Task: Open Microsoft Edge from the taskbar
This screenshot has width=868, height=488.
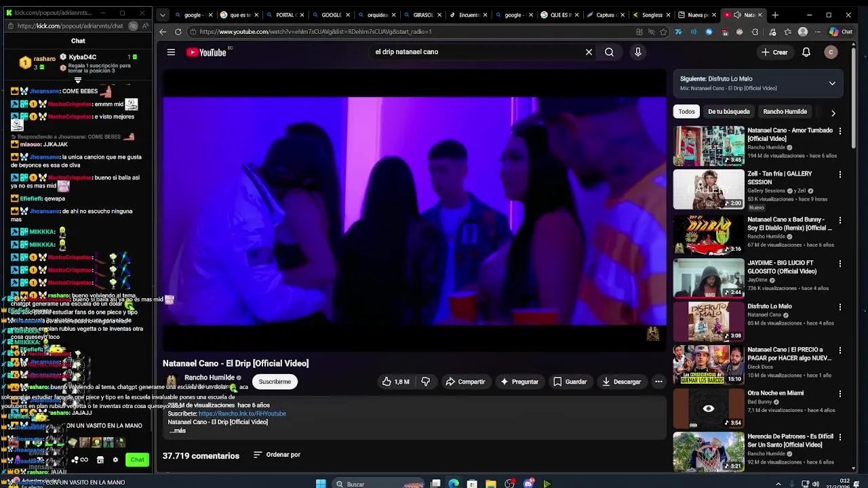Action: coord(454,483)
